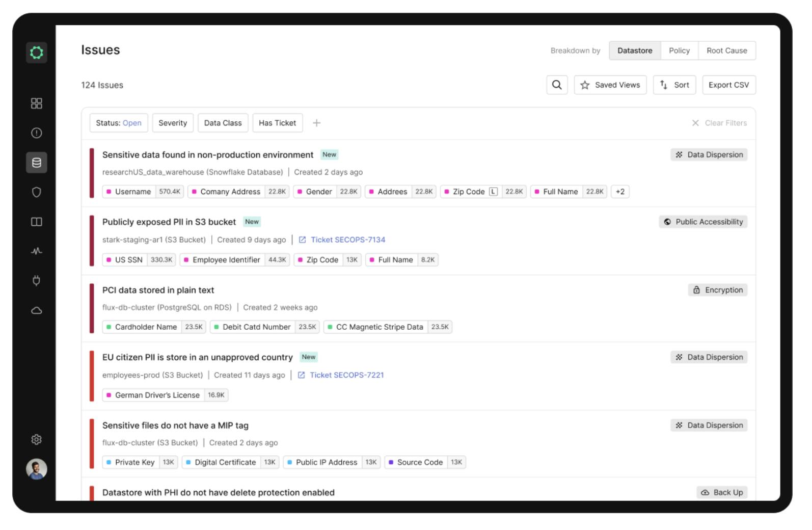Click Full Name 22.8K chip

(x=569, y=192)
